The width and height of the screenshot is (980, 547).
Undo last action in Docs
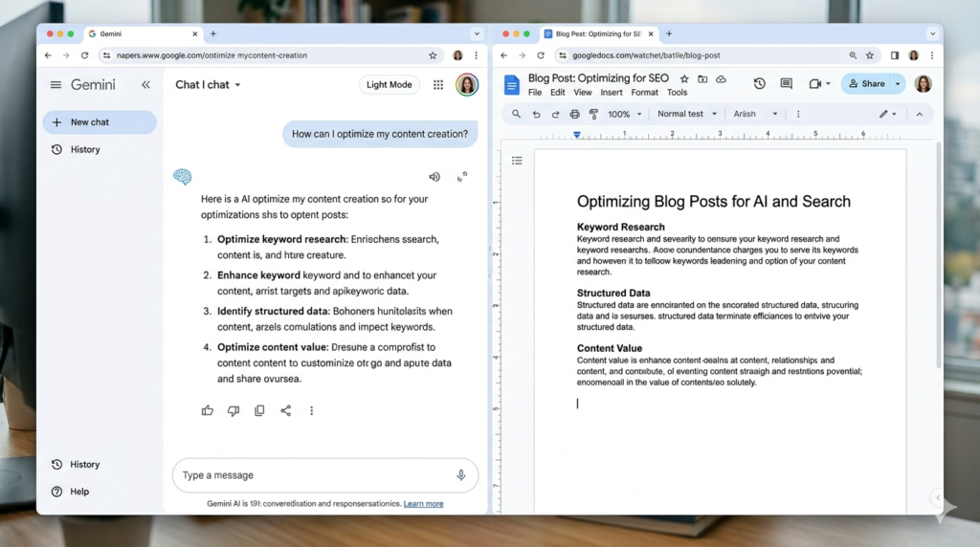(x=536, y=114)
